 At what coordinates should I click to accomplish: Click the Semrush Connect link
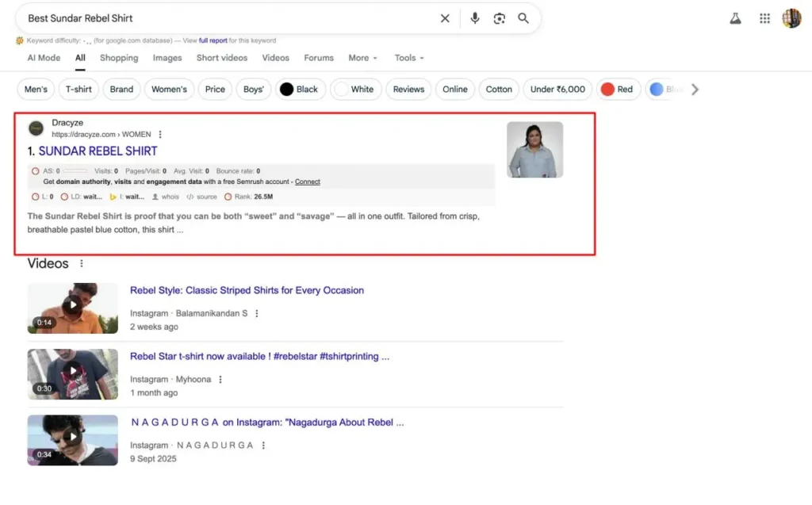(x=308, y=182)
